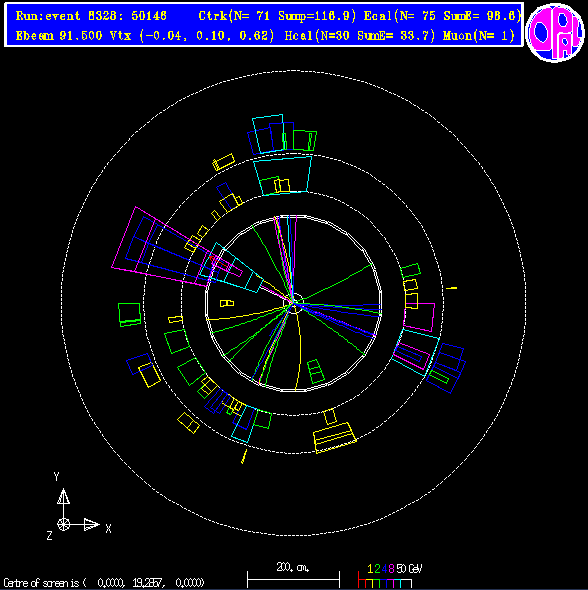Click the central interaction vertex point
The height and width of the screenshot is (590, 588).
tap(293, 303)
